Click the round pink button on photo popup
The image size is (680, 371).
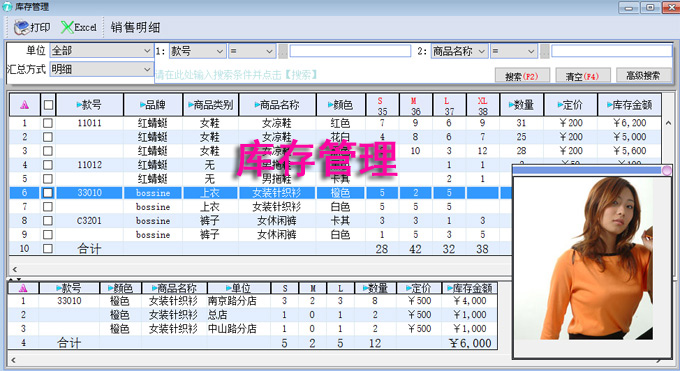pos(667,171)
